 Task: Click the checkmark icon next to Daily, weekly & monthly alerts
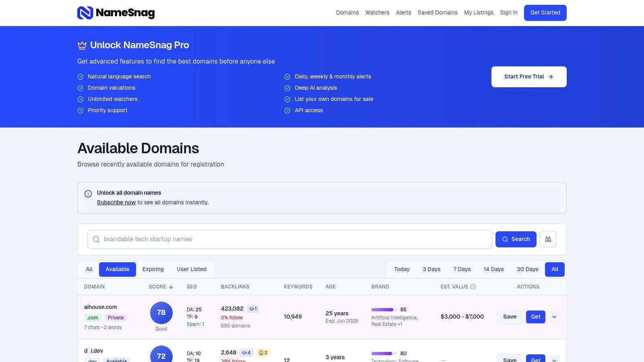click(x=287, y=77)
